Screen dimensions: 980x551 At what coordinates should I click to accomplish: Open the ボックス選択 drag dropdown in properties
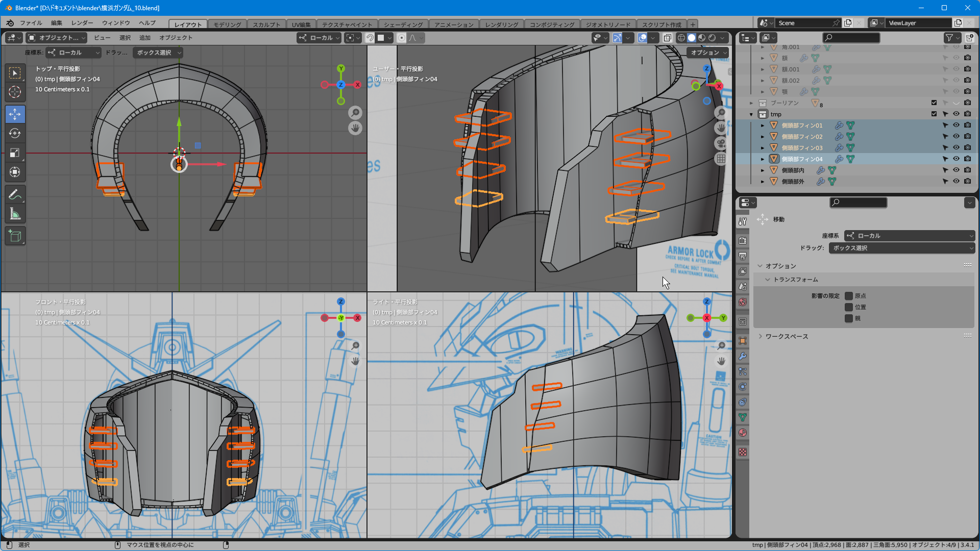(901, 248)
